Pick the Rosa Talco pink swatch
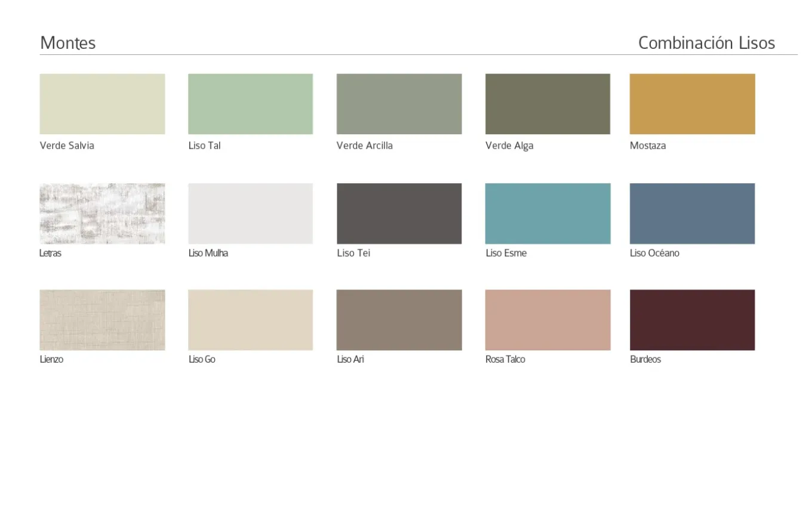The height and width of the screenshot is (522, 812). point(548,320)
